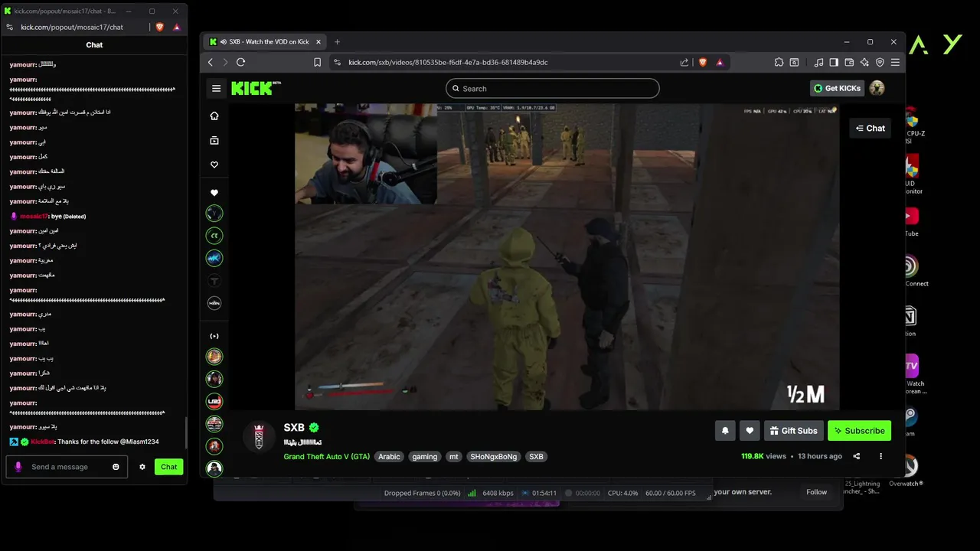The height and width of the screenshot is (551, 980).
Task: Open a new tab with plus button
Action: 337,41
